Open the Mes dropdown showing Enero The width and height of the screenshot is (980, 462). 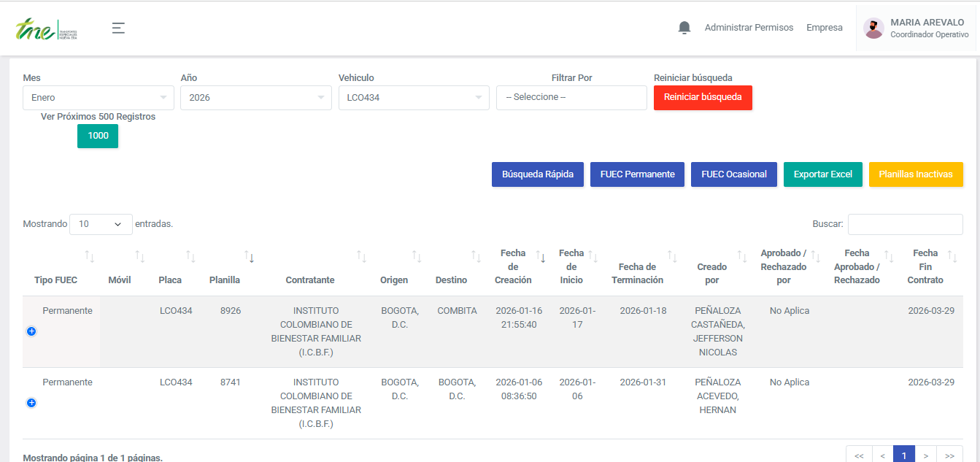[x=99, y=98]
